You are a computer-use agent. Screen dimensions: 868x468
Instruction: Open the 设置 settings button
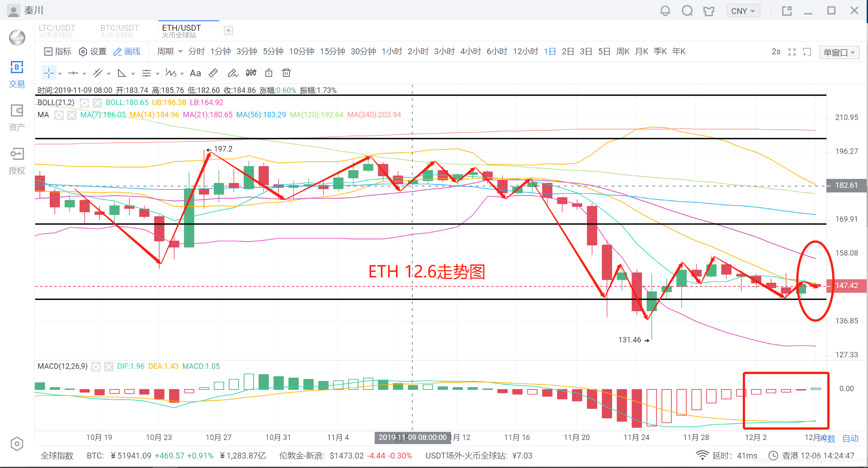[93, 51]
